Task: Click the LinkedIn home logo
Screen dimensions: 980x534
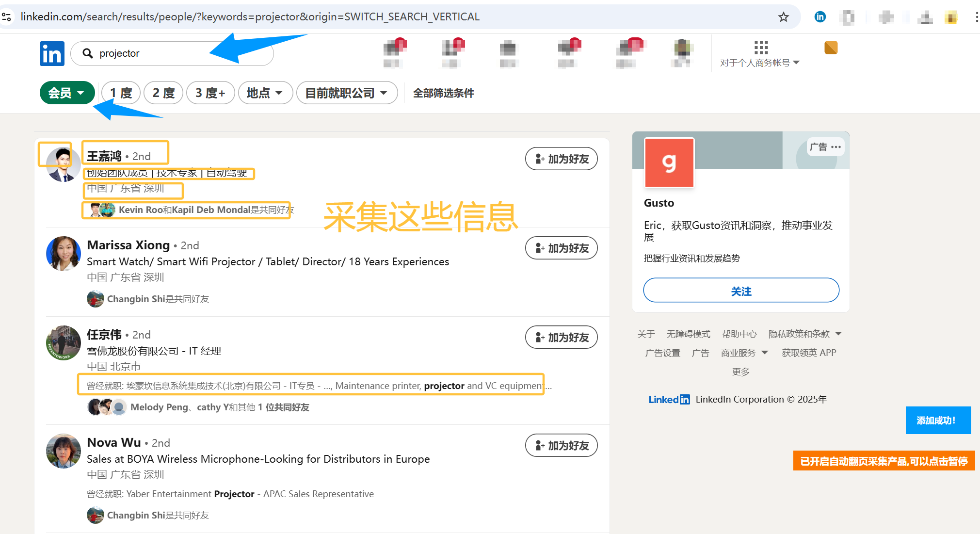Action: 52,53
